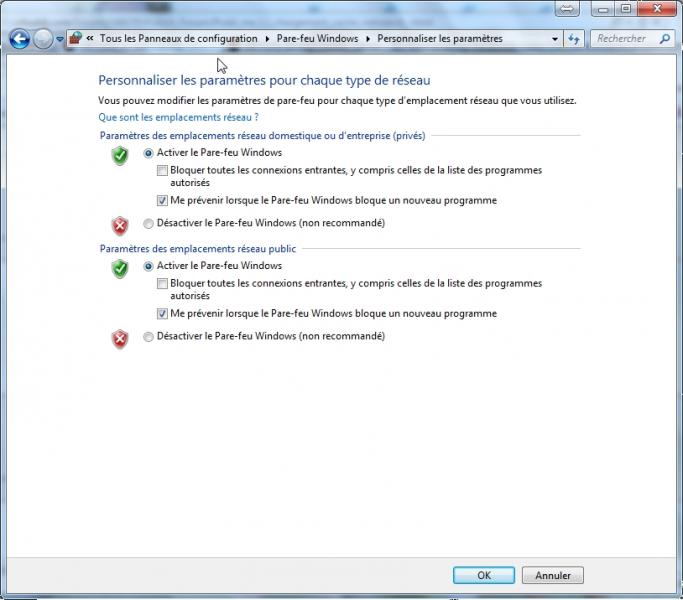This screenshot has height=600, width=683.
Task: Refresh the page with the address bar button
Action: (x=574, y=39)
